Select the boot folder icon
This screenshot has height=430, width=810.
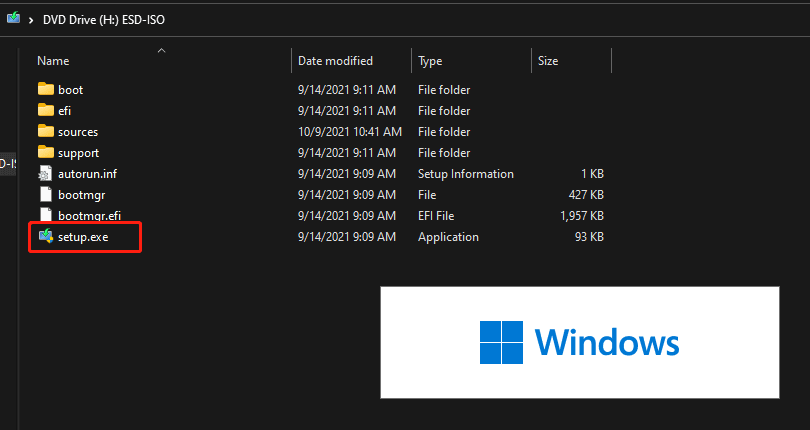[x=45, y=89]
